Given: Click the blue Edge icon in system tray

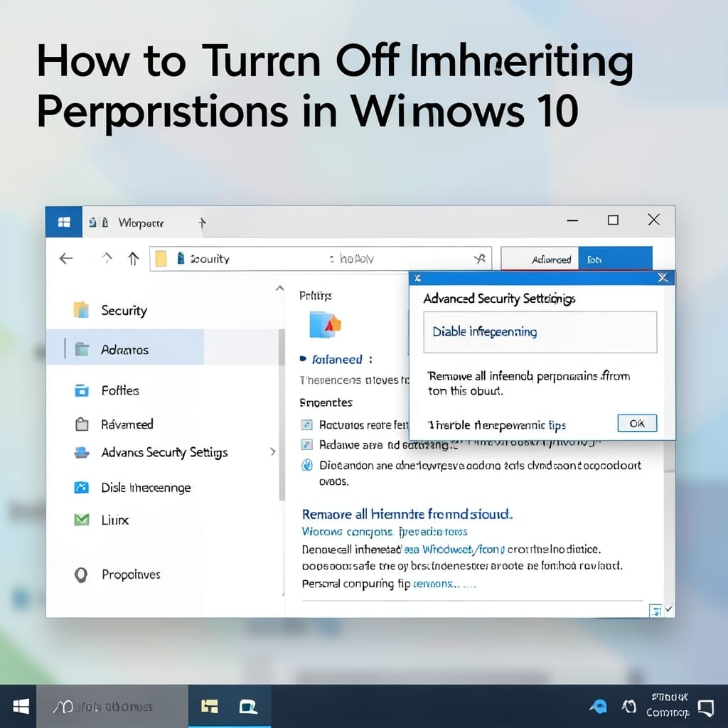Looking at the screenshot, I should tap(598, 707).
